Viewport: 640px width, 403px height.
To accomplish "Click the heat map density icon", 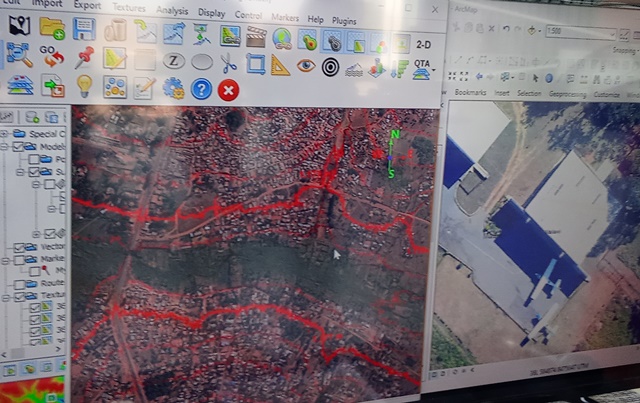I will (307, 40).
